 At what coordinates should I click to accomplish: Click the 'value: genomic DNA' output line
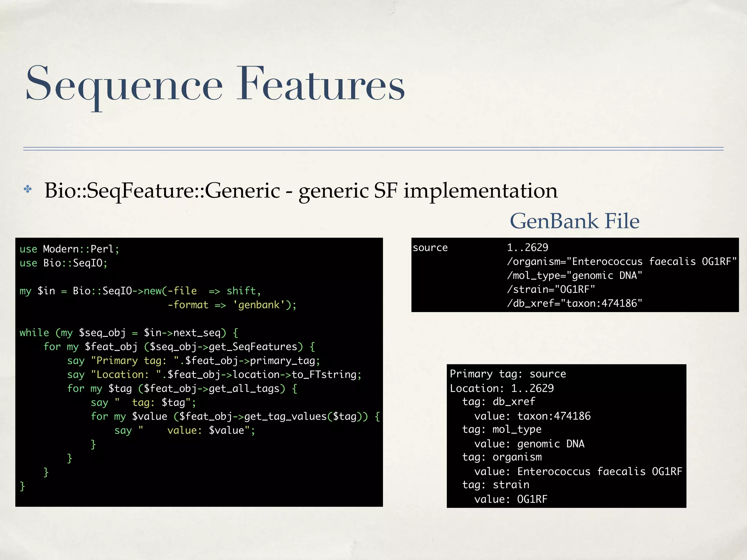529,444
